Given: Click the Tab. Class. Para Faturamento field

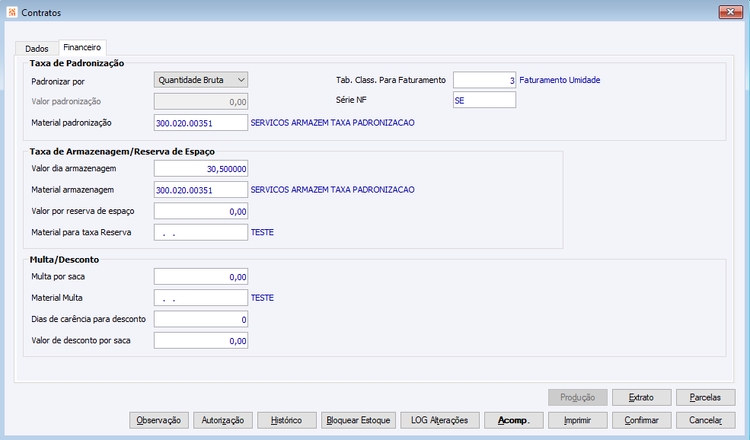Looking at the screenshot, I should (x=485, y=80).
